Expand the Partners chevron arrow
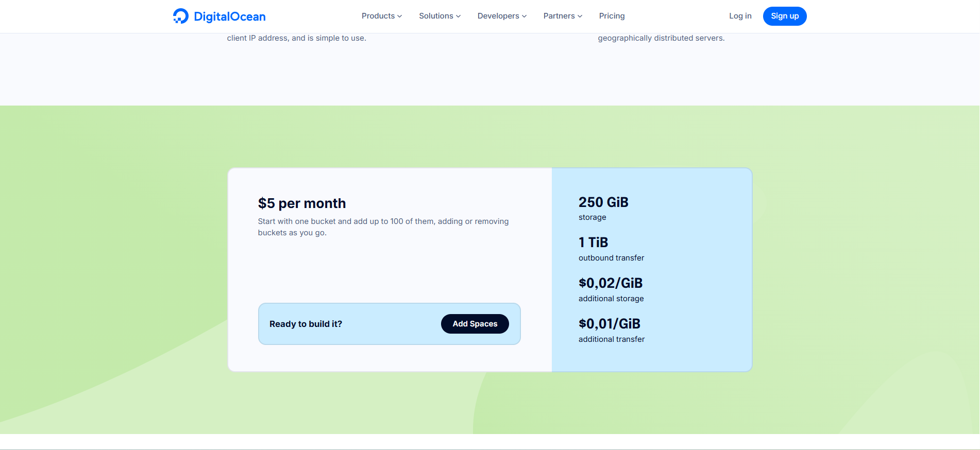Image resolution: width=980 pixels, height=450 pixels. point(580,16)
